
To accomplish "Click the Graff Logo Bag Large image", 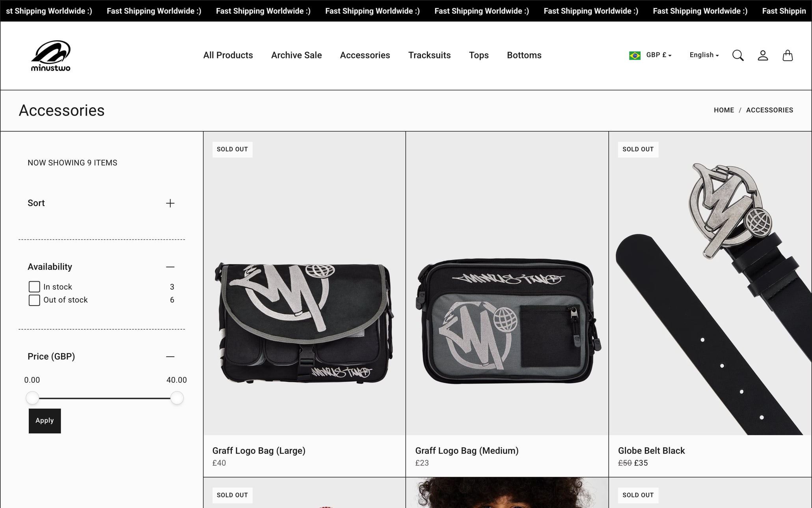I will 304,283.
